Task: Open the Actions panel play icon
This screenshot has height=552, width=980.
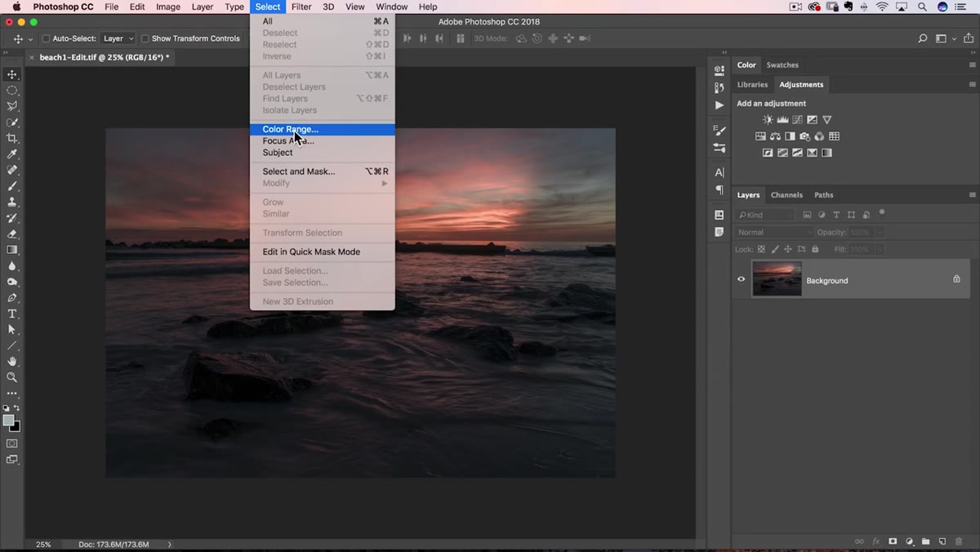Action: 719,105
